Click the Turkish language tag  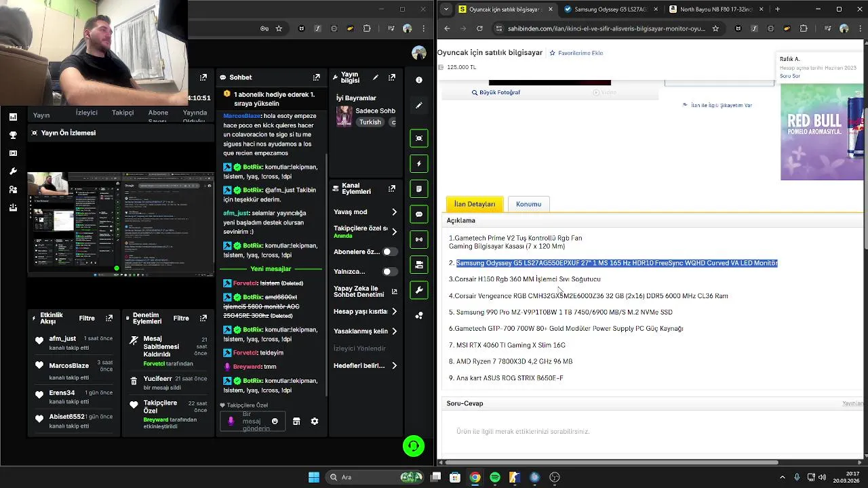370,122
